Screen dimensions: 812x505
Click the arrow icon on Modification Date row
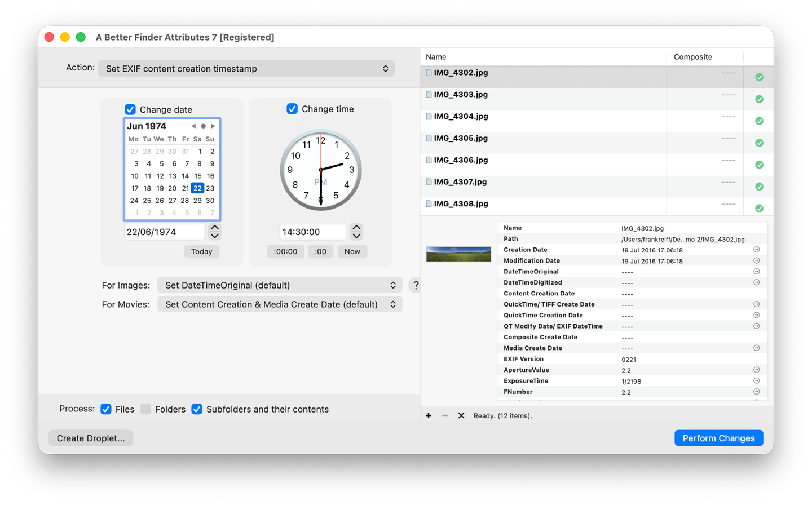pos(757,261)
